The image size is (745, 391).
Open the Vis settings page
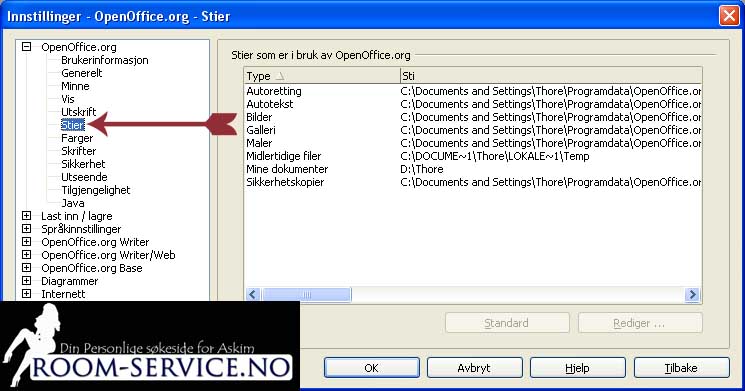coord(67,99)
